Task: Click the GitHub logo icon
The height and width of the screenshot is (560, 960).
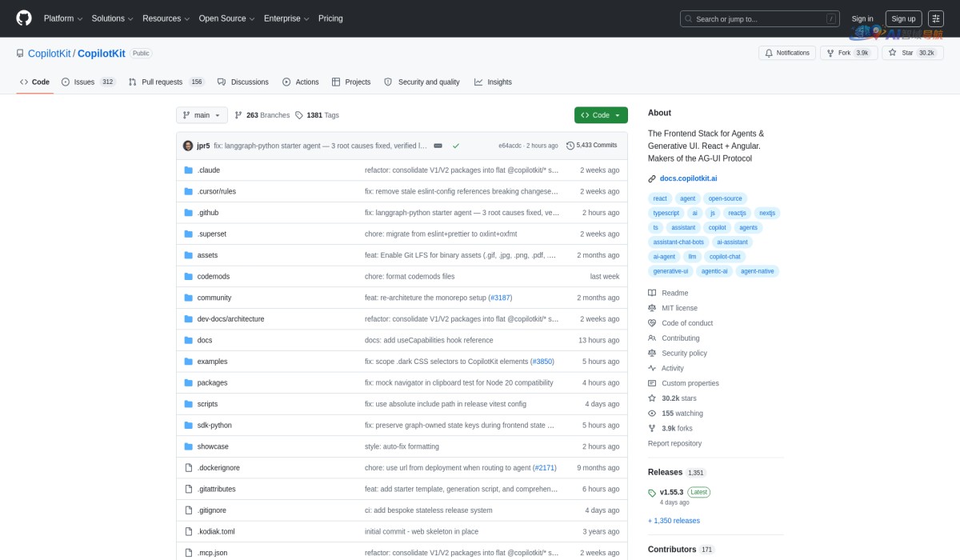Action: point(24,18)
